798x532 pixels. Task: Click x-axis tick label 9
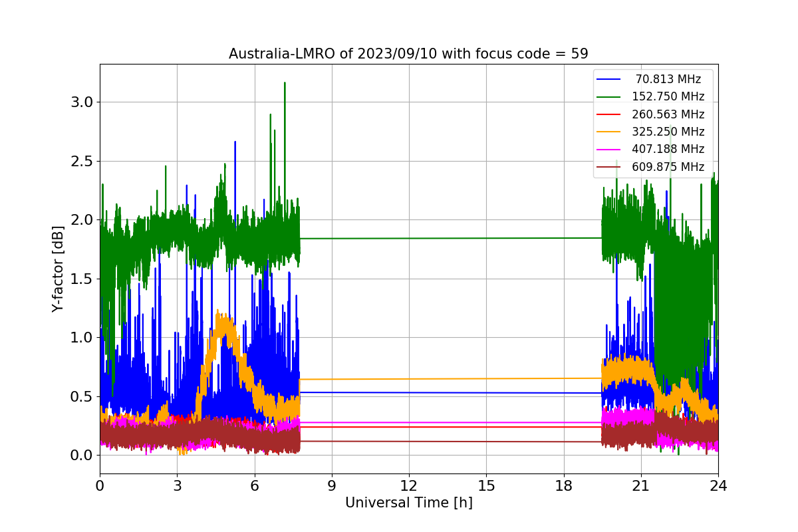[332, 485]
